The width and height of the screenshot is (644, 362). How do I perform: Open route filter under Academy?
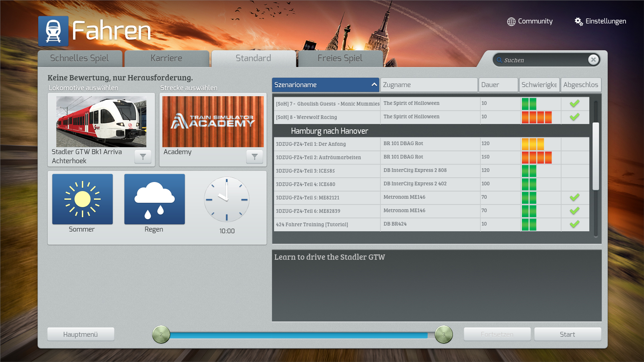tap(255, 157)
